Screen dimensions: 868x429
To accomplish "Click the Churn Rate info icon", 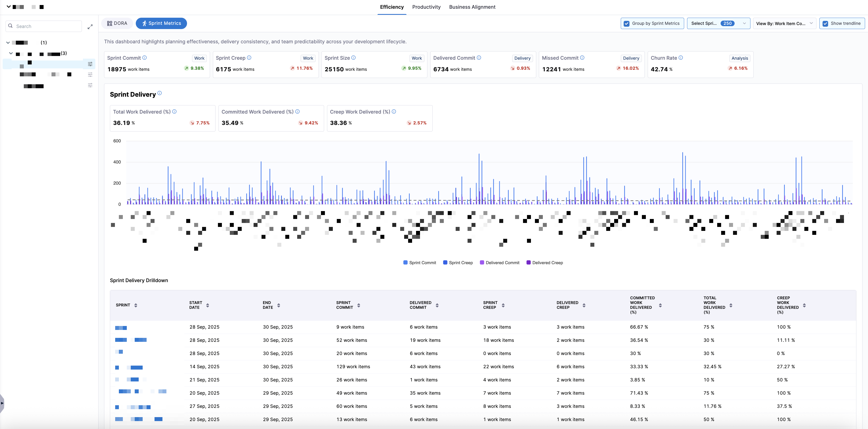I will click(x=681, y=58).
